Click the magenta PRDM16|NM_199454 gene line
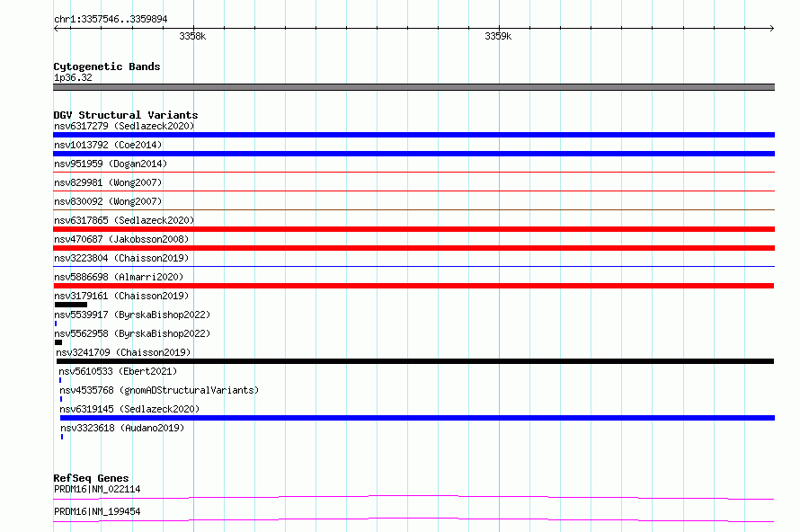 click(x=413, y=519)
